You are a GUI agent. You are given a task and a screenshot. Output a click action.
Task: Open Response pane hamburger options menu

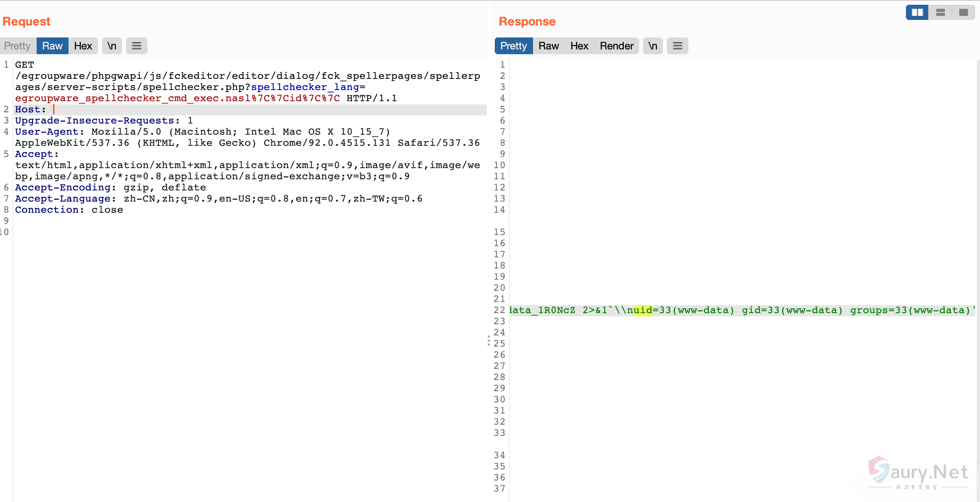click(x=678, y=46)
